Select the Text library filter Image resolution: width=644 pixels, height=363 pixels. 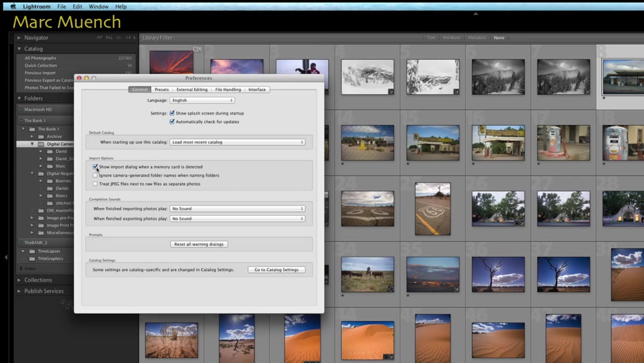pos(431,38)
